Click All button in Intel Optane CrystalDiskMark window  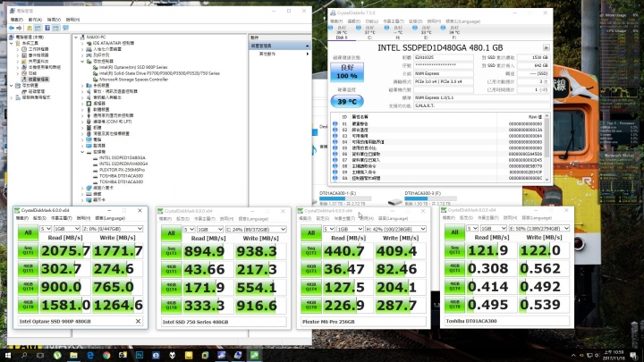pos(28,232)
